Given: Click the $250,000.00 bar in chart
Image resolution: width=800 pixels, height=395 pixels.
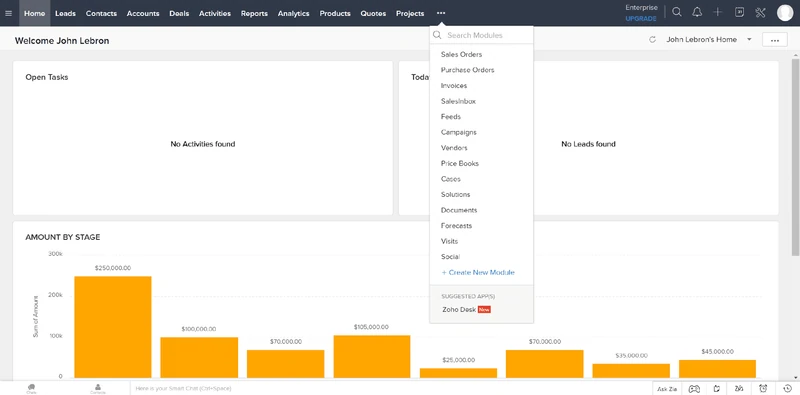Looking at the screenshot, I should (113, 327).
